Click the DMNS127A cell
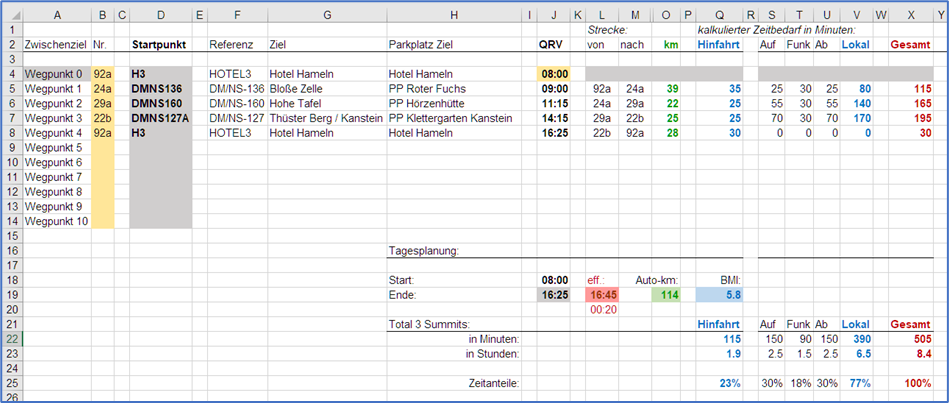Screen dimensions: 949x403 (159, 118)
